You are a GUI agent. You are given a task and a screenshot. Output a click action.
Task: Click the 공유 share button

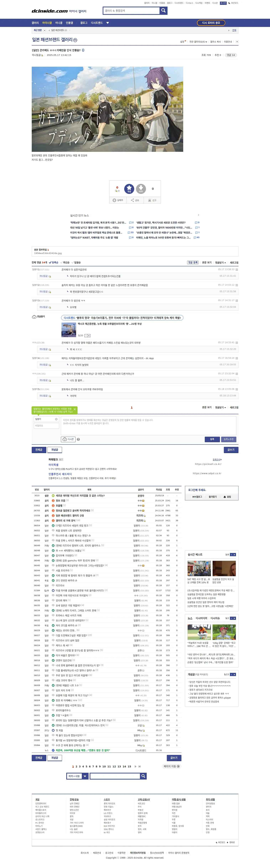(x=135, y=200)
